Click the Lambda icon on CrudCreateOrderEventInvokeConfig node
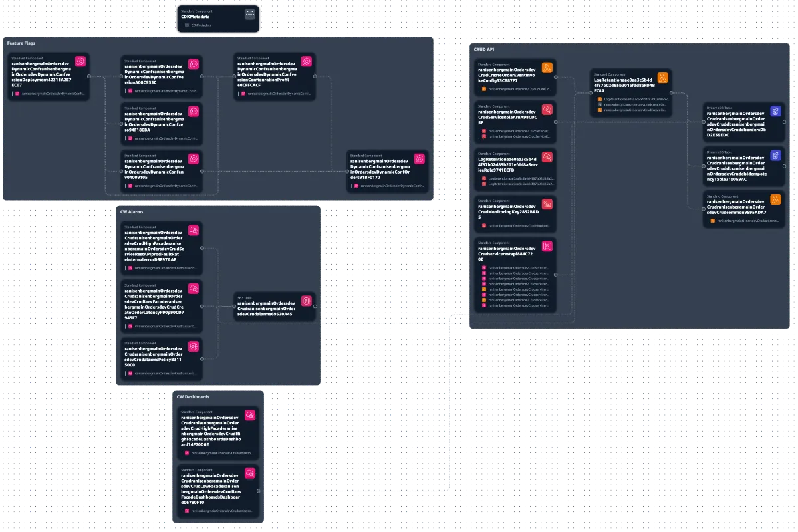 point(547,67)
